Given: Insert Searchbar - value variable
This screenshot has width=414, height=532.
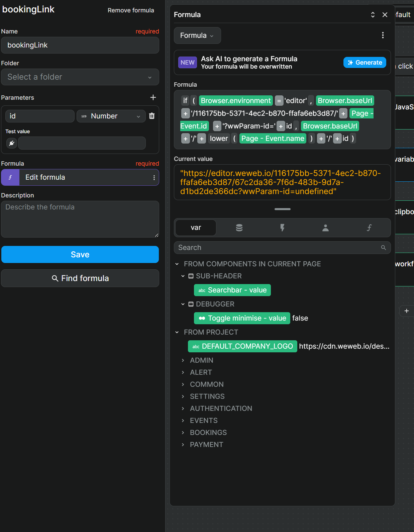Looking at the screenshot, I should [x=232, y=290].
